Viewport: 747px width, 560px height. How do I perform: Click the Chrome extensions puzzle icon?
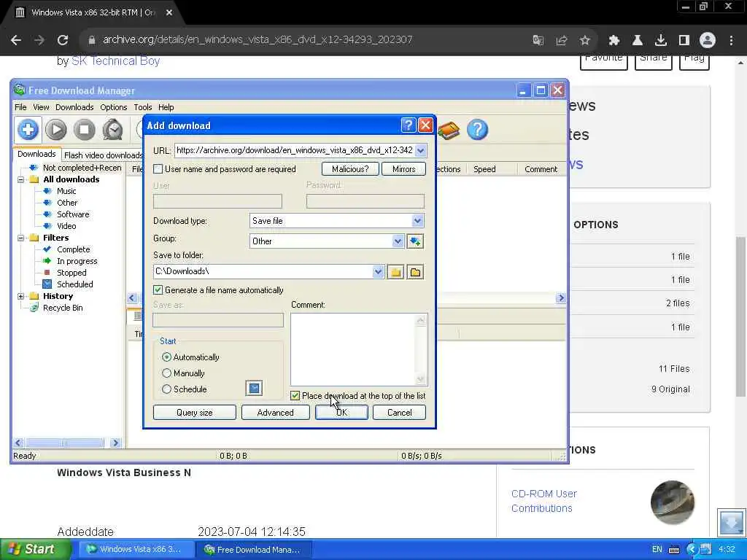point(614,40)
